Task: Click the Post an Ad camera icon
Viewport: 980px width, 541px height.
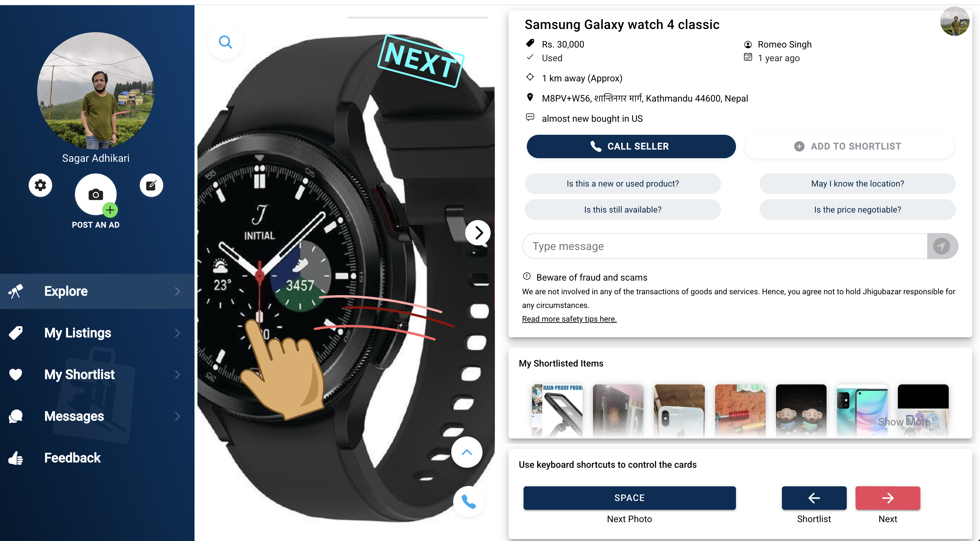Action: [96, 195]
